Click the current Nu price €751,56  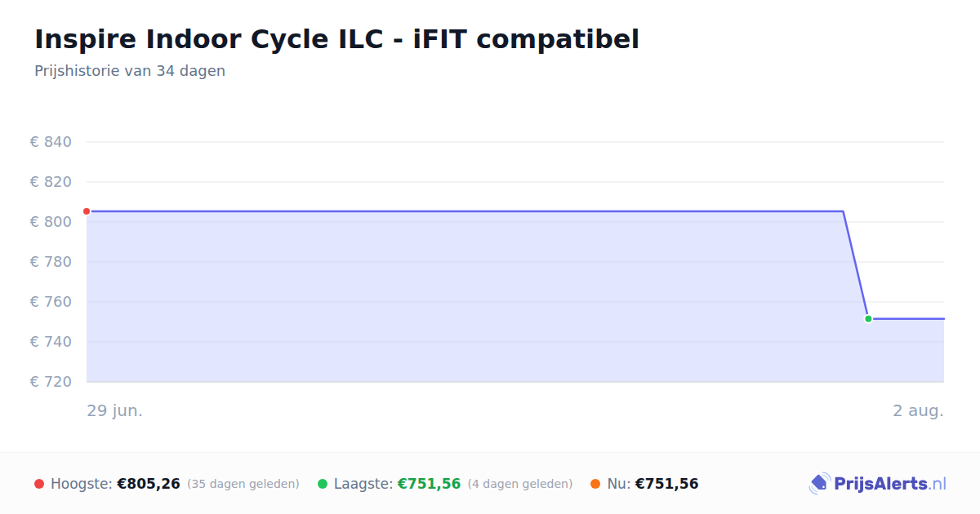pos(666,484)
